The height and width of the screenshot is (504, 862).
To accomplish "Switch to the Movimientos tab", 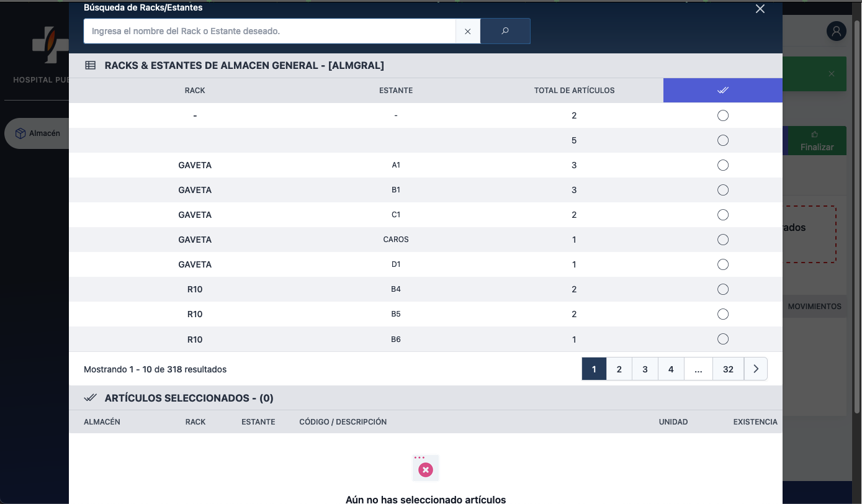I will pyautogui.click(x=814, y=307).
